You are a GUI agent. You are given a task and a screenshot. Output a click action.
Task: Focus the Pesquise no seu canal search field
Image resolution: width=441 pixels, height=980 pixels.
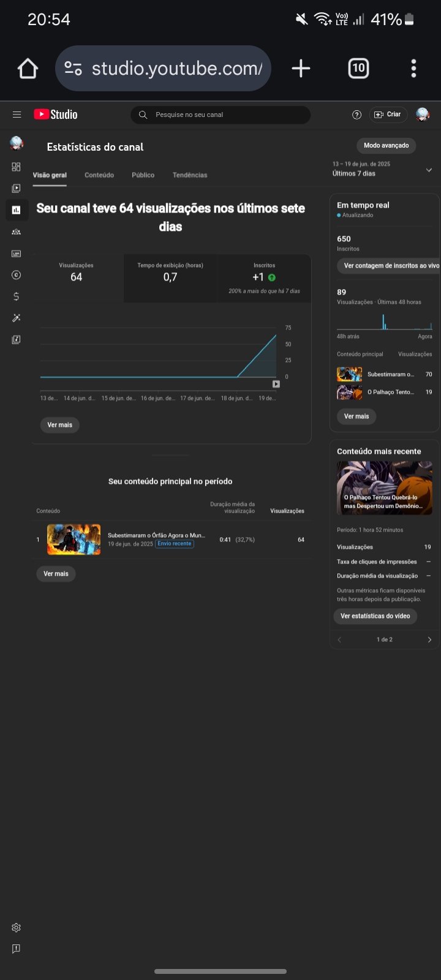221,115
